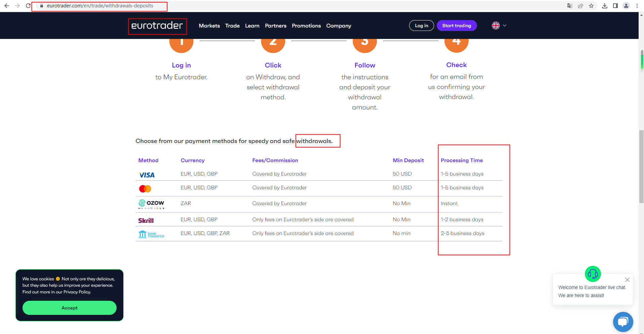Open the live chat bubble icon

tap(622, 322)
